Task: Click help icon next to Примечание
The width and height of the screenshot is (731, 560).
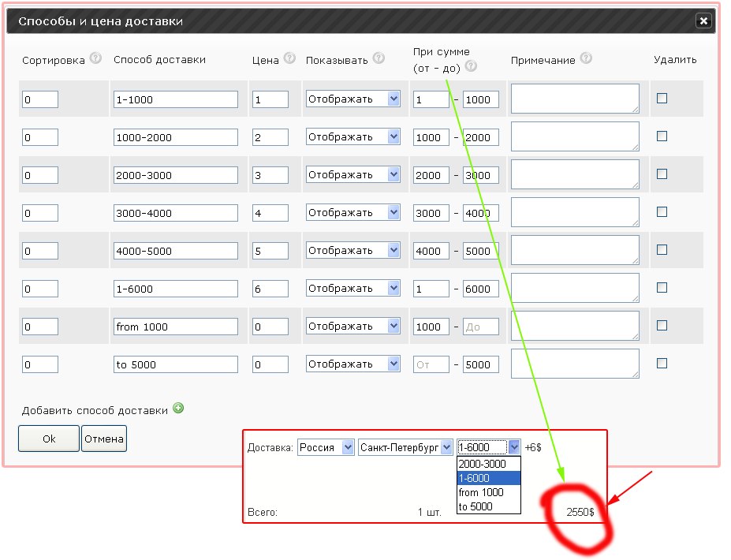Action: pos(585,58)
